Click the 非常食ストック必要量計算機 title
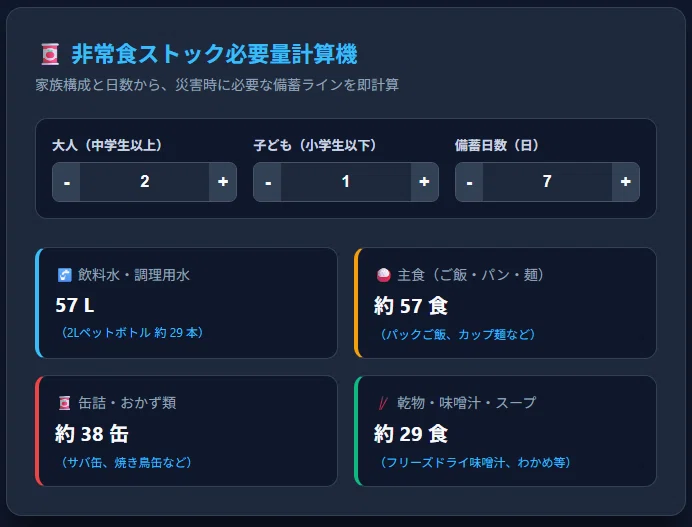692x527 pixels. pyautogui.click(x=214, y=54)
